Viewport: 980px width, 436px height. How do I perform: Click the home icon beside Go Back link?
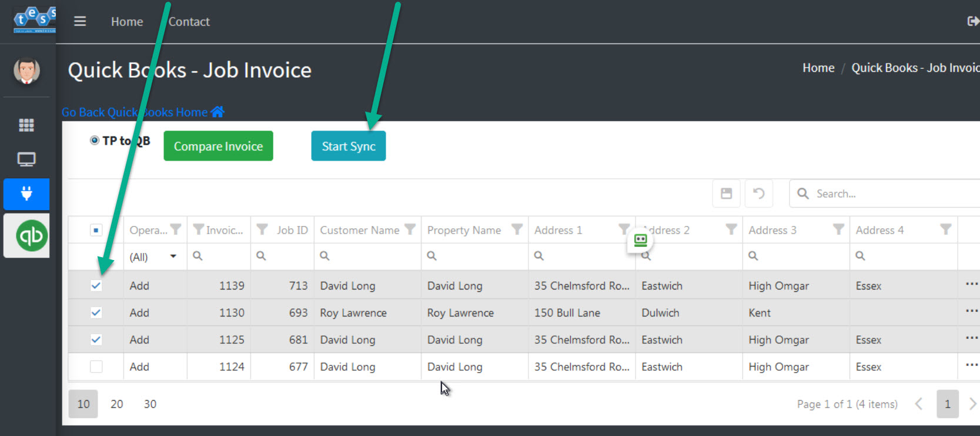[x=218, y=112]
